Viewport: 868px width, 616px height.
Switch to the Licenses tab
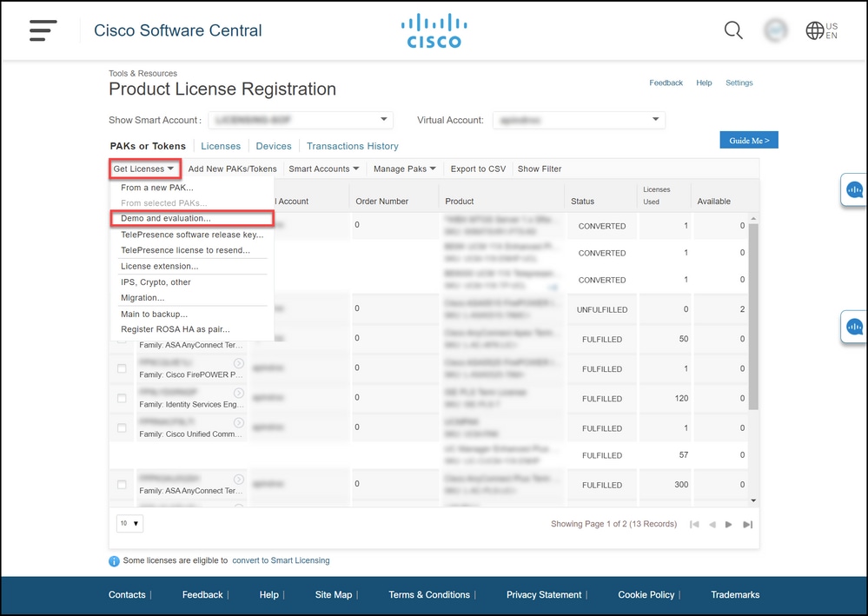(x=221, y=146)
